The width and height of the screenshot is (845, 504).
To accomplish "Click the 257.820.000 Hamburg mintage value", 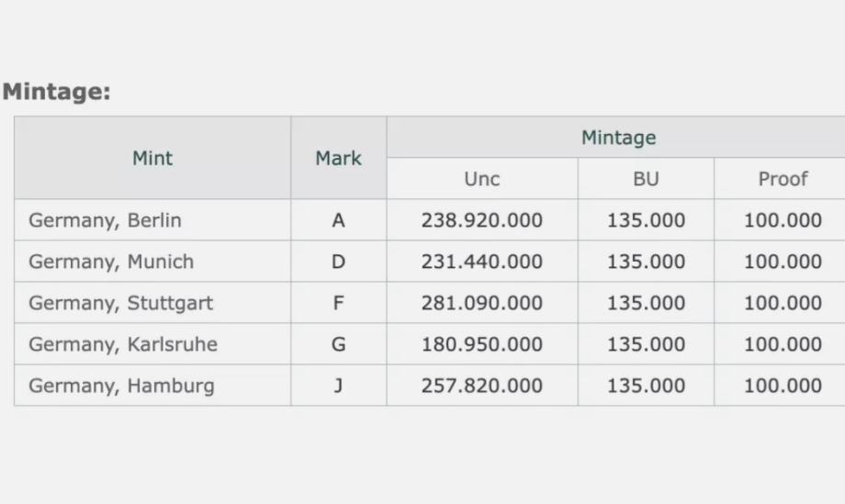I will pos(481,386).
